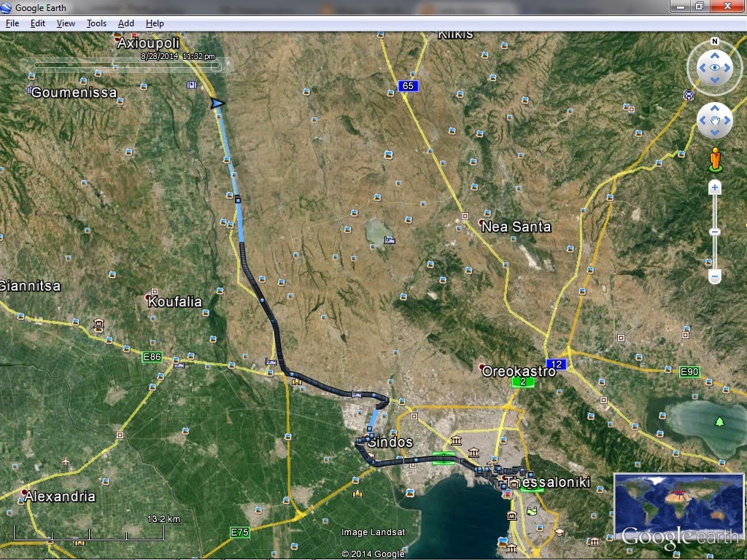Click the track waypoint square on light-blue path

(238, 200)
